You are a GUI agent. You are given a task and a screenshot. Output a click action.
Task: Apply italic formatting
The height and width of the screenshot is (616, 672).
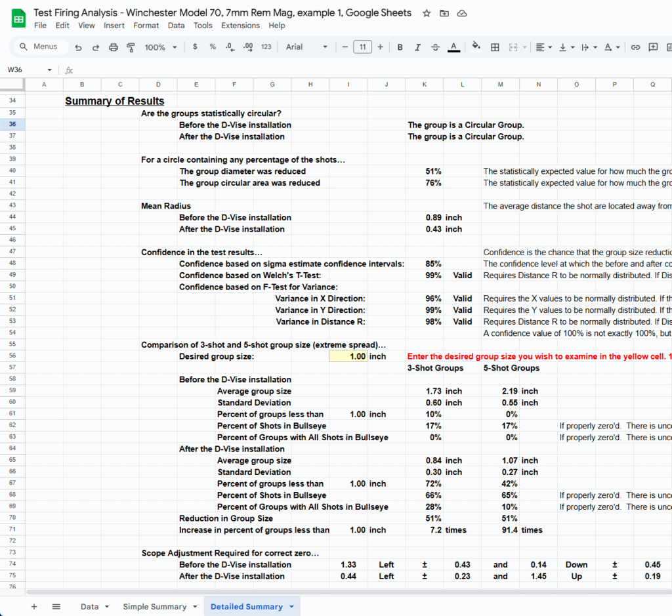click(x=417, y=47)
